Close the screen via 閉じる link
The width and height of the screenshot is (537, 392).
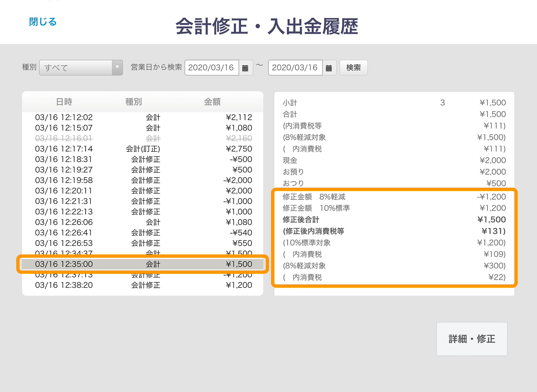[x=43, y=22]
